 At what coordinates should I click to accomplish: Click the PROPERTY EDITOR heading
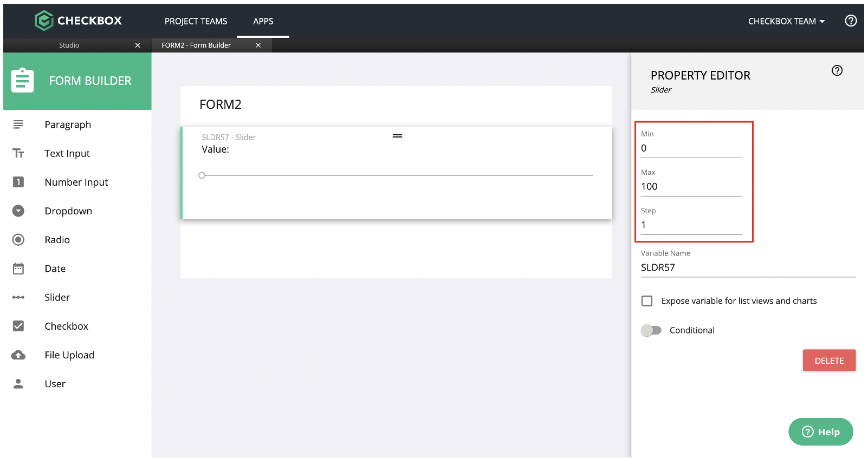[x=701, y=75]
